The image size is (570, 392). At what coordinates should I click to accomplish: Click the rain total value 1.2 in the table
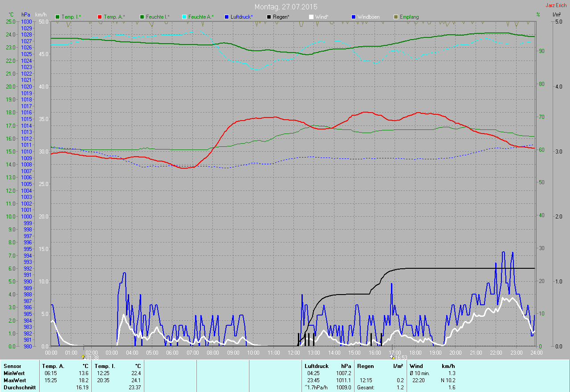[x=400, y=388]
